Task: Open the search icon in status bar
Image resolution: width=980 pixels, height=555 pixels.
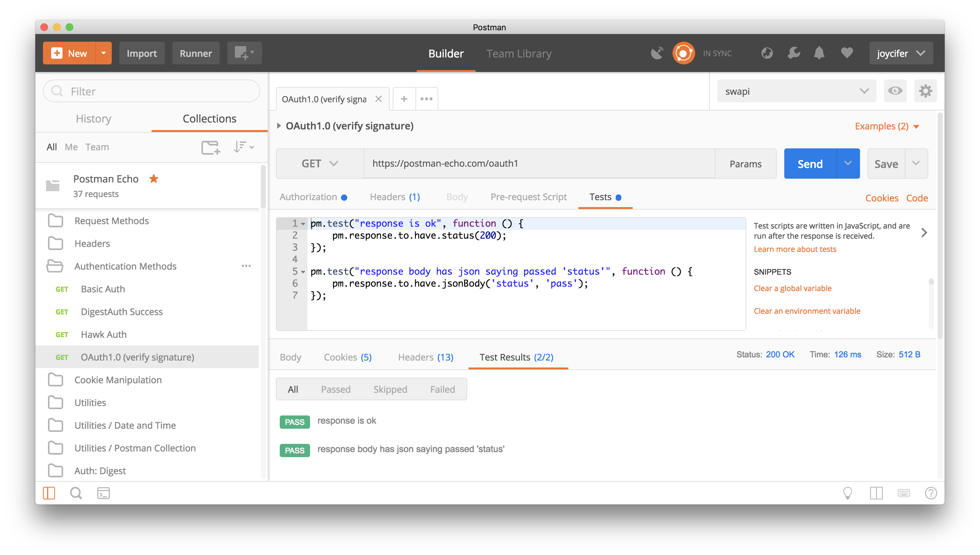Action: click(x=76, y=493)
